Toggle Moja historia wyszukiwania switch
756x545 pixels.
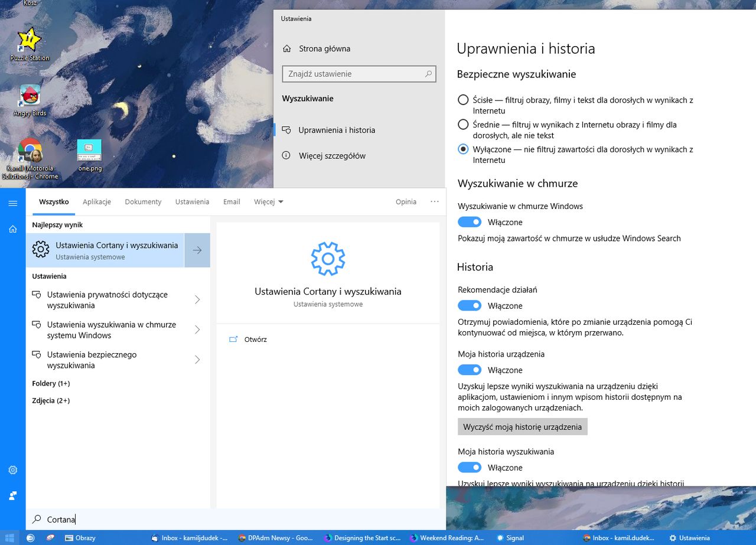point(470,468)
